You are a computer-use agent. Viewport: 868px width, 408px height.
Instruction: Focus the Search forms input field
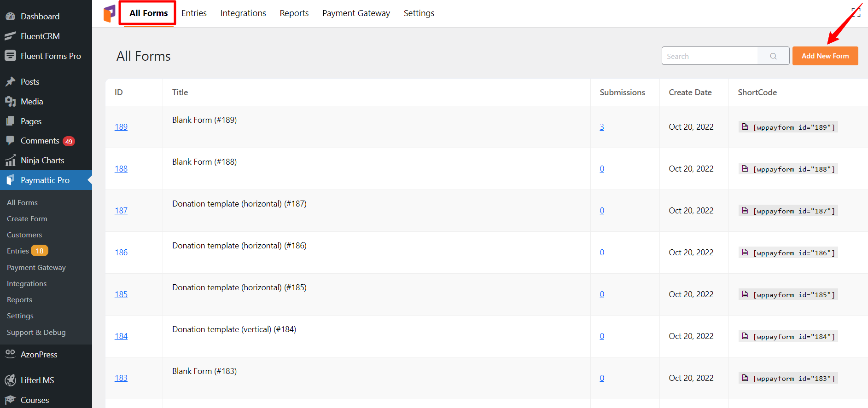coord(710,56)
